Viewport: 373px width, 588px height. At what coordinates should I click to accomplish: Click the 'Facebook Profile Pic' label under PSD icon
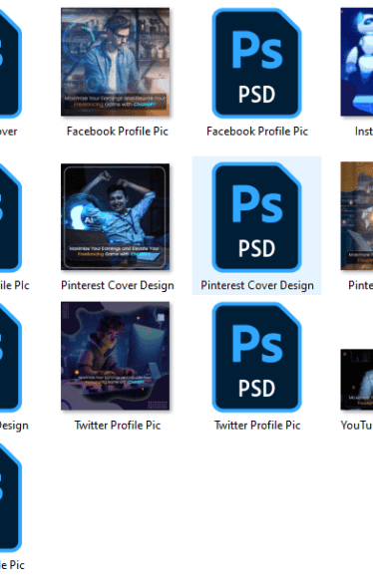click(257, 132)
